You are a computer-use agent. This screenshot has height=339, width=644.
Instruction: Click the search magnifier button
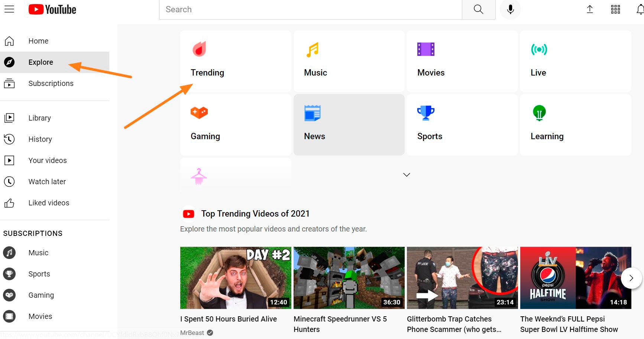coord(479,9)
